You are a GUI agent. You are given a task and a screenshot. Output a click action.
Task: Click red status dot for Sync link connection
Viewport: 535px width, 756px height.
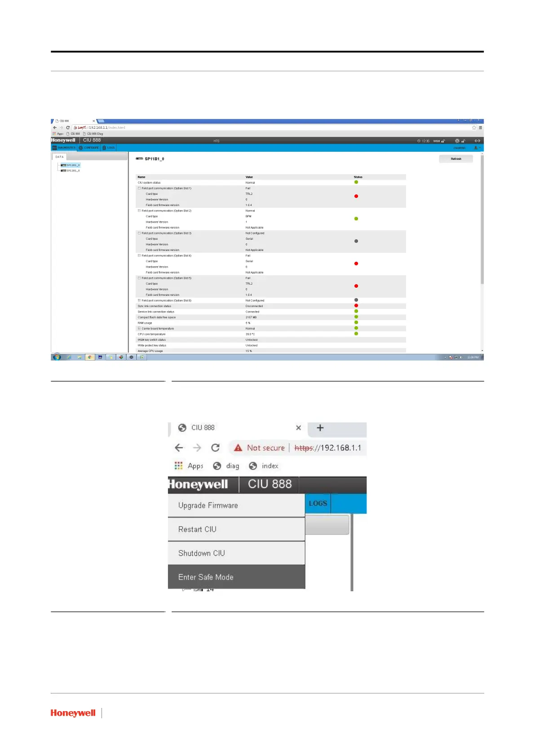pos(356,306)
